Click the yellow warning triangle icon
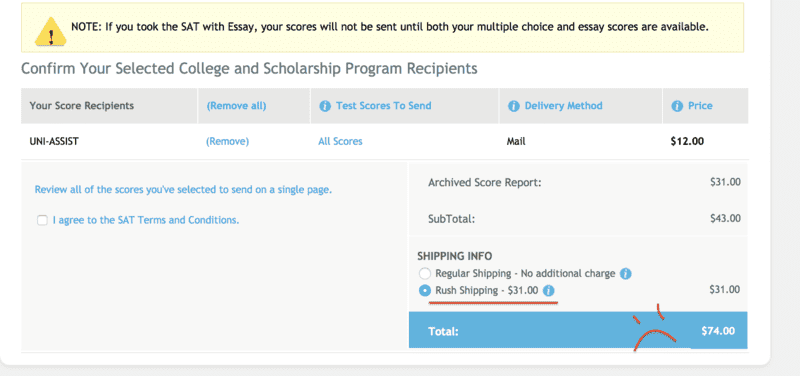The image size is (800, 376). coord(50,32)
